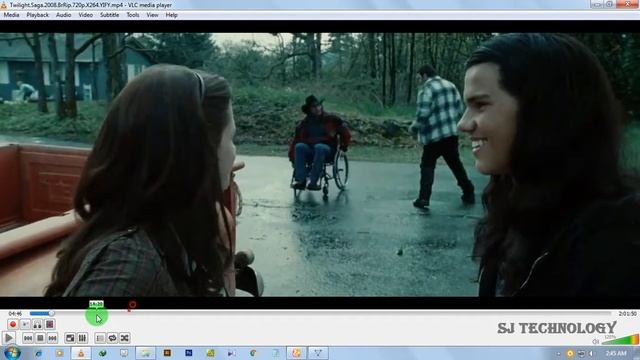Click total duration label 2:01:50
This screenshot has height=360, width=640.
627,313
